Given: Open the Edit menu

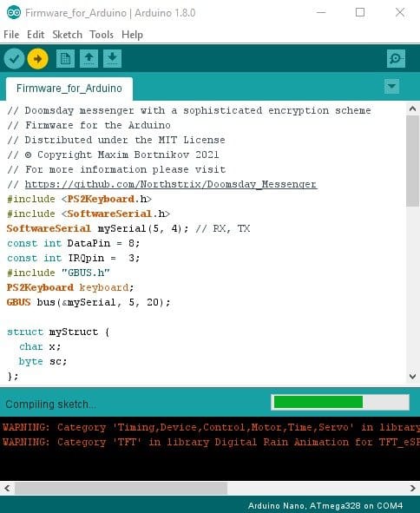Looking at the screenshot, I should tap(36, 35).
